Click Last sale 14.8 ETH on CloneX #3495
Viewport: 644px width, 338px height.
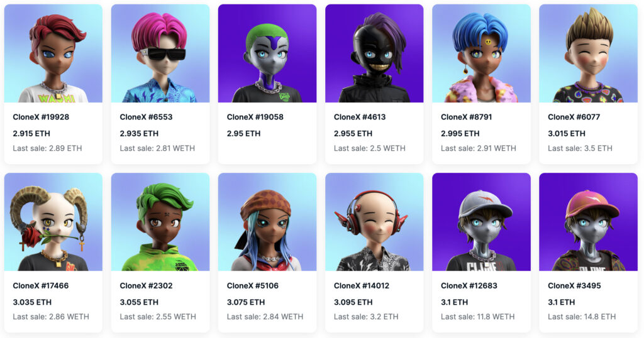click(x=582, y=317)
